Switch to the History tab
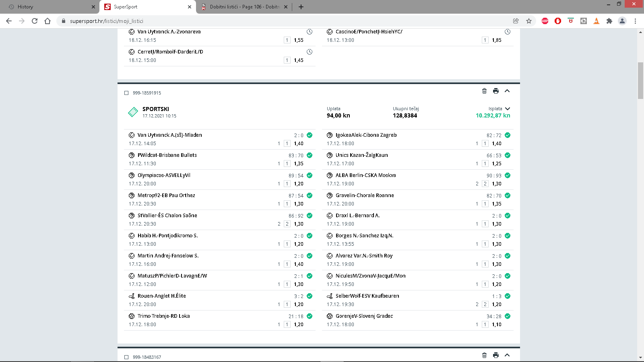644x362 pixels. 50,7
